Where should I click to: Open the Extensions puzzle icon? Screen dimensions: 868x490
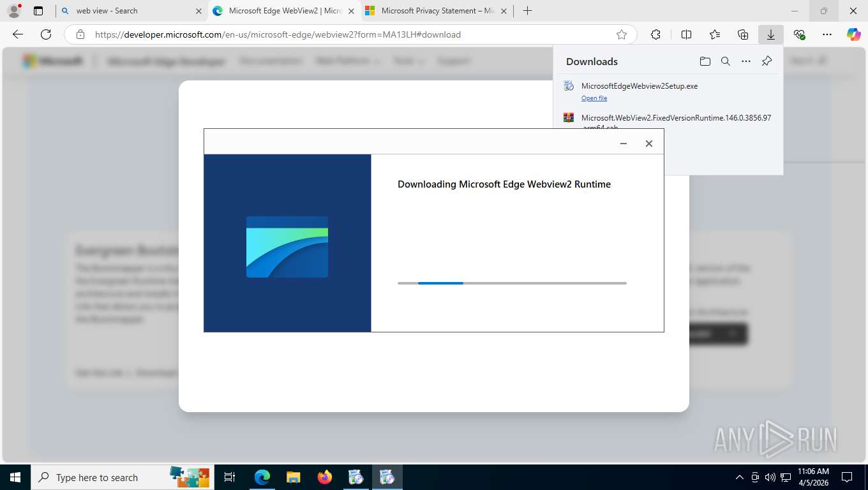click(x=655, y=34)
